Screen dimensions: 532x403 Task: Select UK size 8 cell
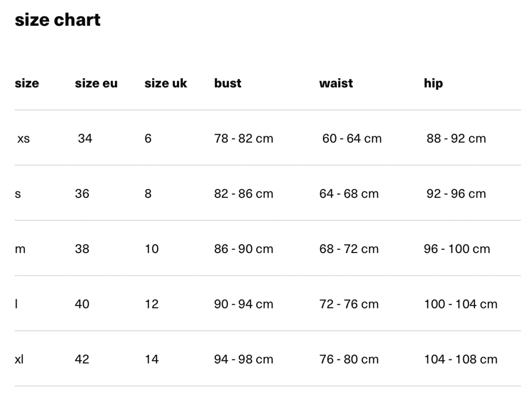coord(148,194)
